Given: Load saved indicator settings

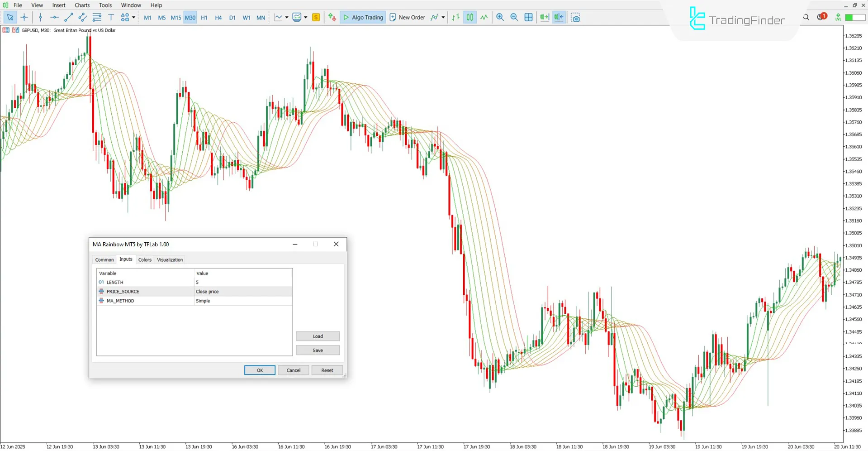Looking at the screenshot, I should click(x=318, y=336).
